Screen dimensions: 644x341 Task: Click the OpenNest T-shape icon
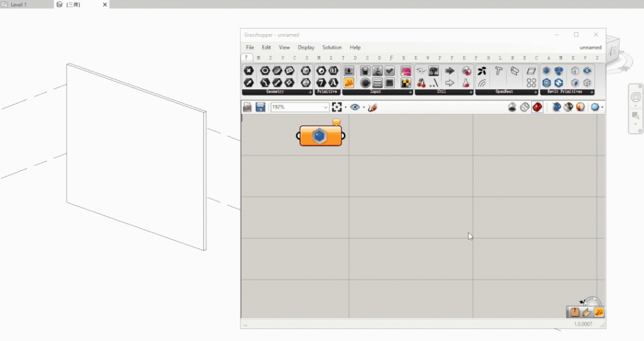point(499,70)
